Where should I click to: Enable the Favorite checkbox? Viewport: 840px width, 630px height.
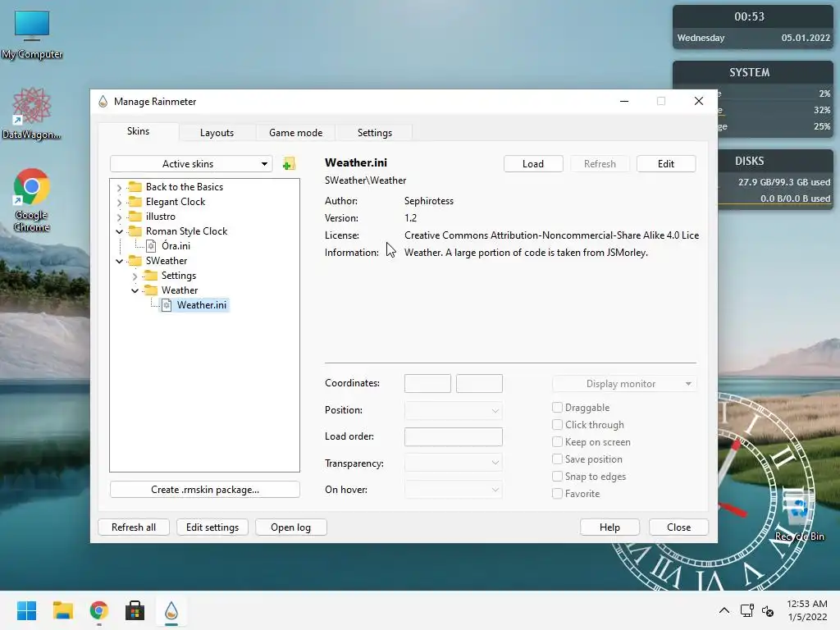tap(557, 493)
